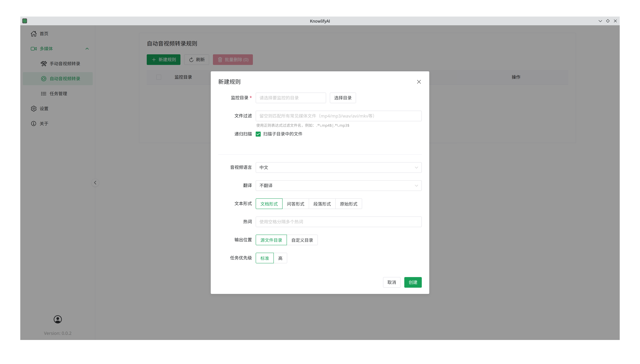Click the 选择目录 button

pyautogui.click(x=342, y=98)
